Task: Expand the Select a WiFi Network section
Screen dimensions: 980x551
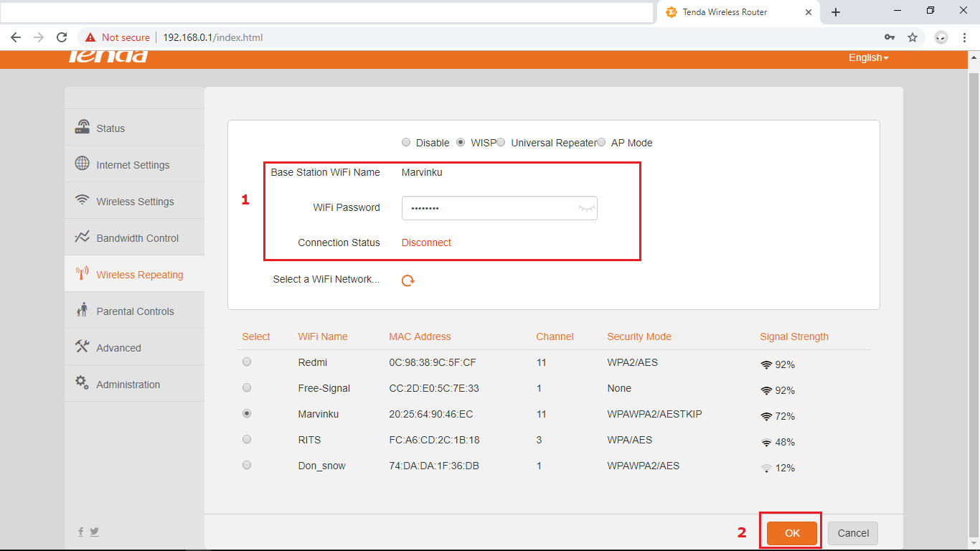Action: pyautogui.click(x=326, y=279)
